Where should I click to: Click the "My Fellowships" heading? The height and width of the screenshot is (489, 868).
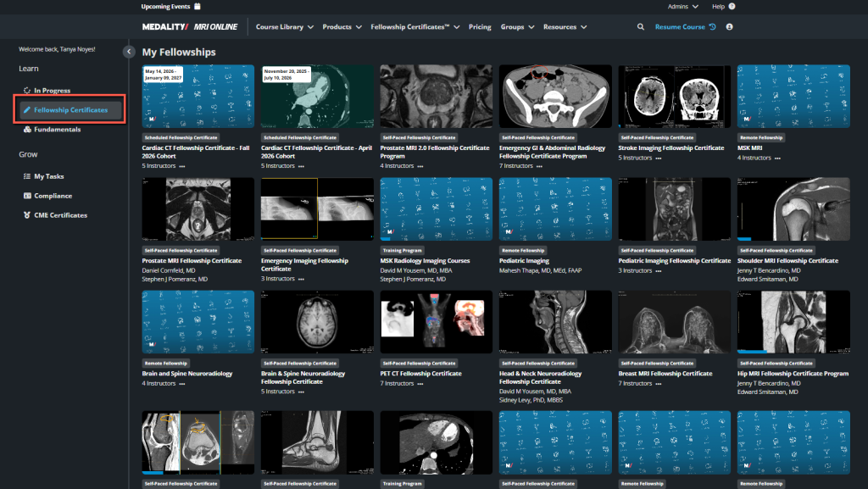(x=179, y=52)
